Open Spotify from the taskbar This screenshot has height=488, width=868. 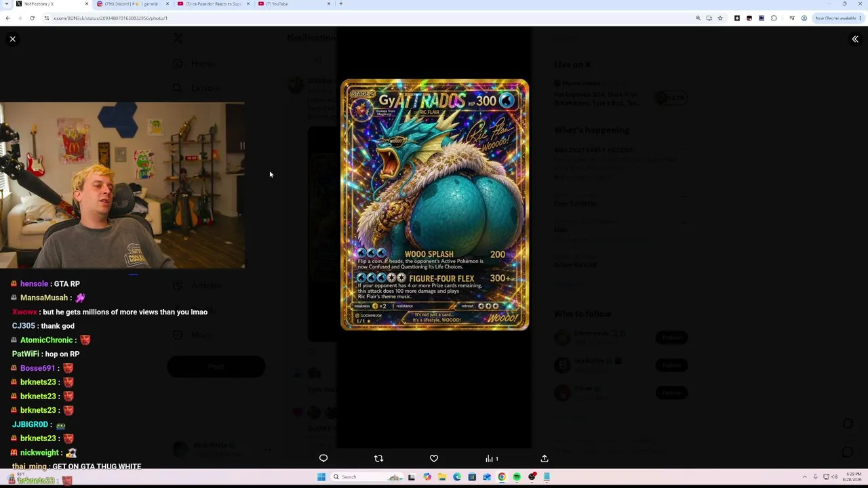[517, 477]
